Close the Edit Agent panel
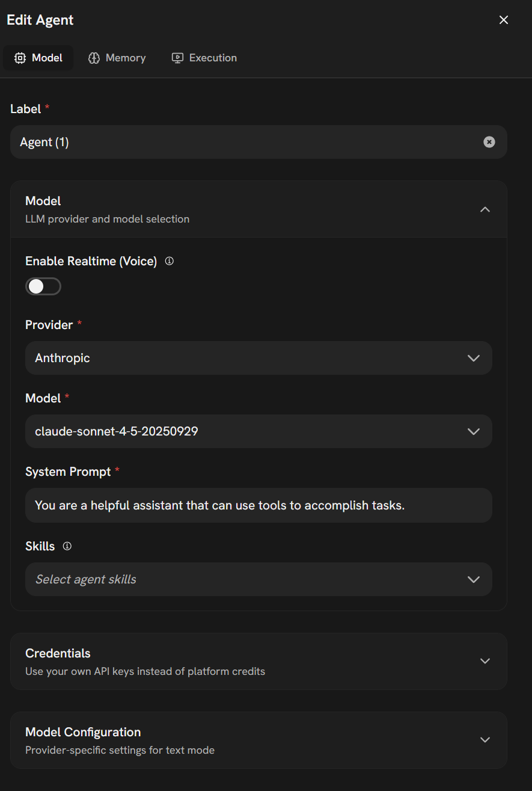 pyautogui.click(x=504, y=20)
